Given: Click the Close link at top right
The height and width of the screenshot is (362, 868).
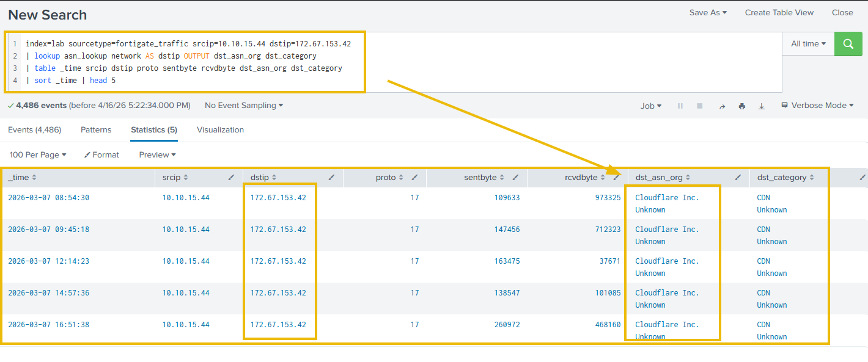Looking at the screenshot, I should click(x=842, y=12).
